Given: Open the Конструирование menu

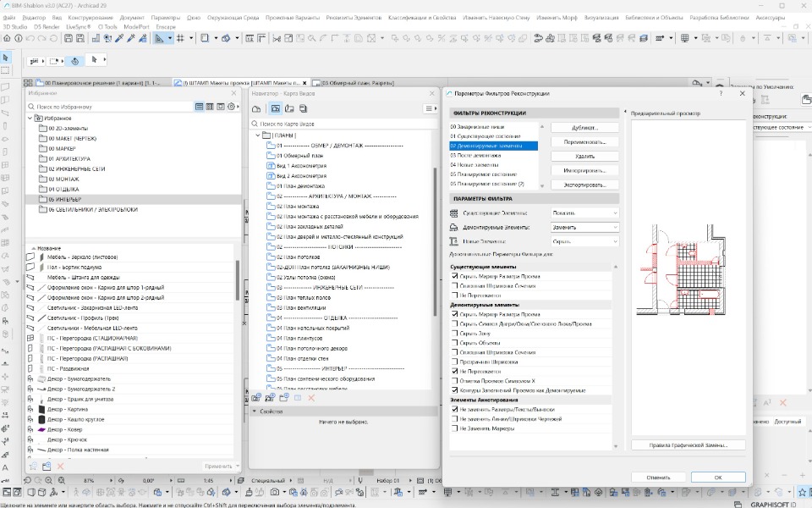Looking at the screenshot, I should pyautogui.click(x=91, y=18).
